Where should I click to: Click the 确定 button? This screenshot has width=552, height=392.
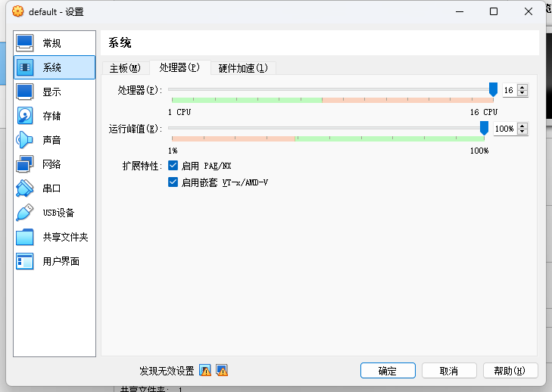tap(388, 371)
